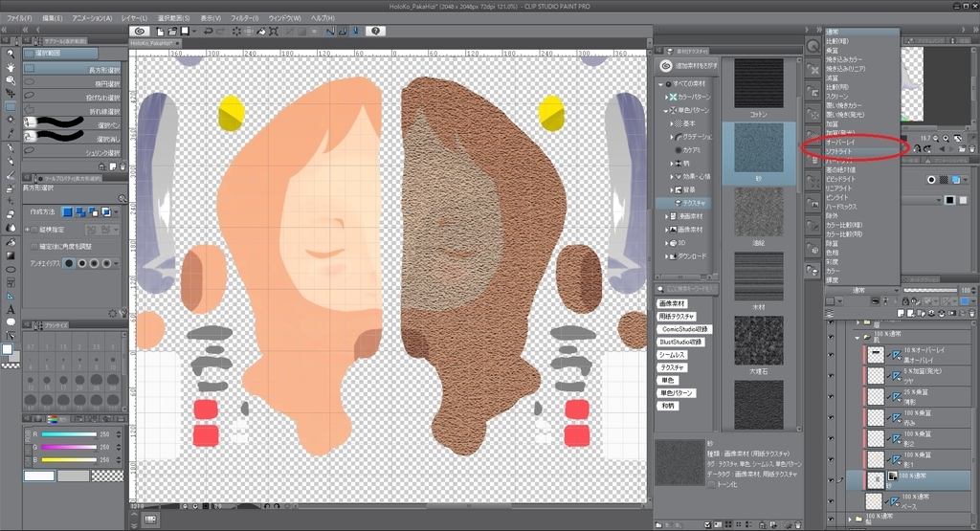The width and height of the screenshot is (980, 531).
Task: Click the Scale/transform icon in command bar
Action: [274, 32]
